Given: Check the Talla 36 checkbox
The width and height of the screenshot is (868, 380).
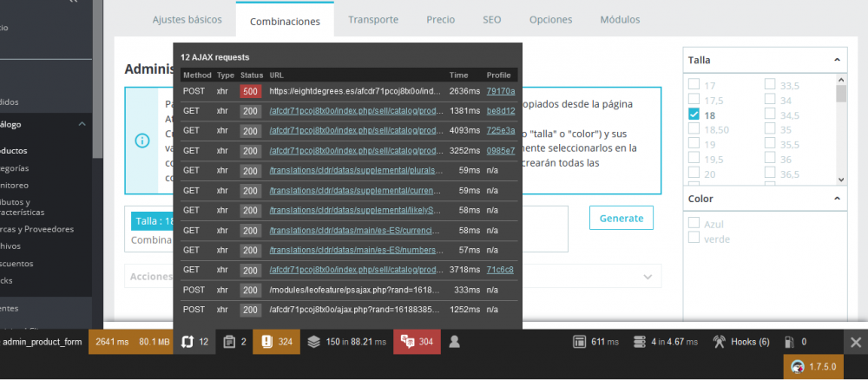Looking at the screenshot, I should coord(769,159).
